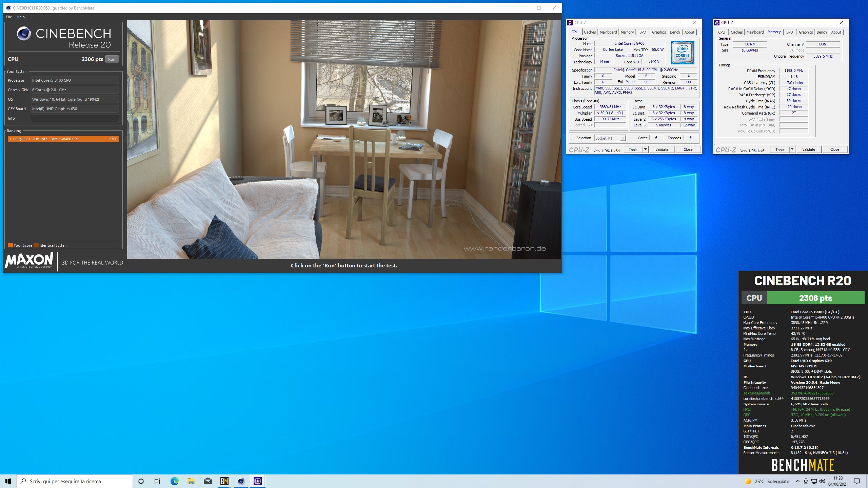Switch to BenchMate taskbar icon
This screenshot has height=488, width=868.
[x=224, y=481]
